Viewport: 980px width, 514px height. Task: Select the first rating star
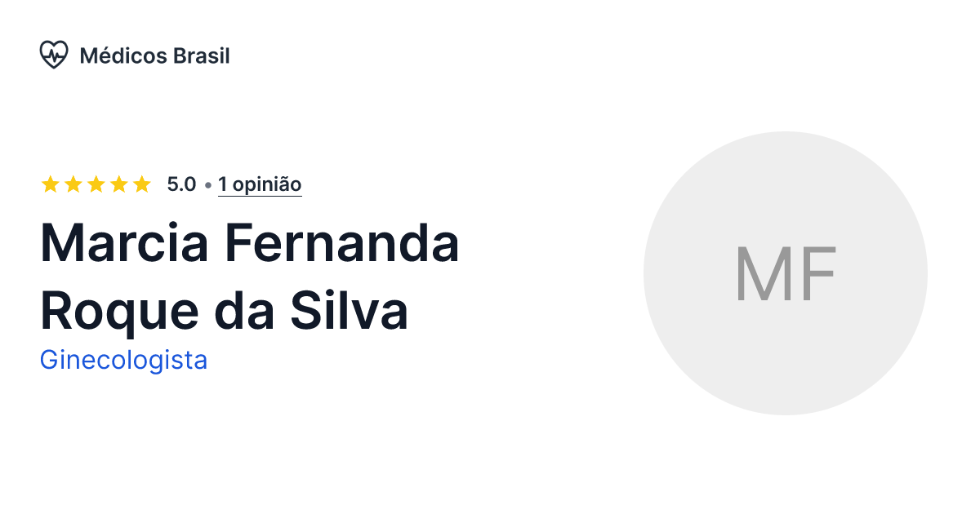49,184
